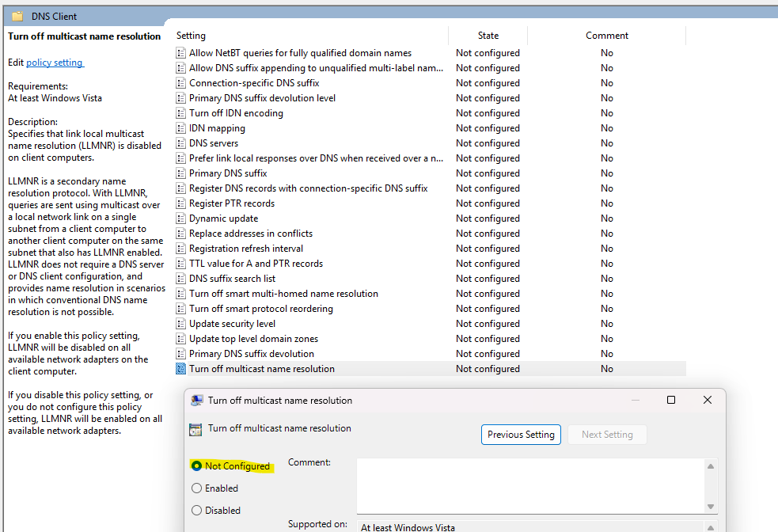Click icon beside Replace addresses in conflicts
Image resolution: width=778 pixels, height=532 pixels.
[x=181, y=234]
